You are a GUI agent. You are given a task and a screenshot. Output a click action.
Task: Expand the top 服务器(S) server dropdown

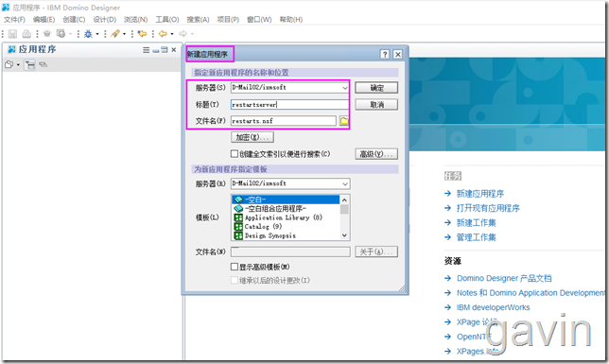pos(344,88)
